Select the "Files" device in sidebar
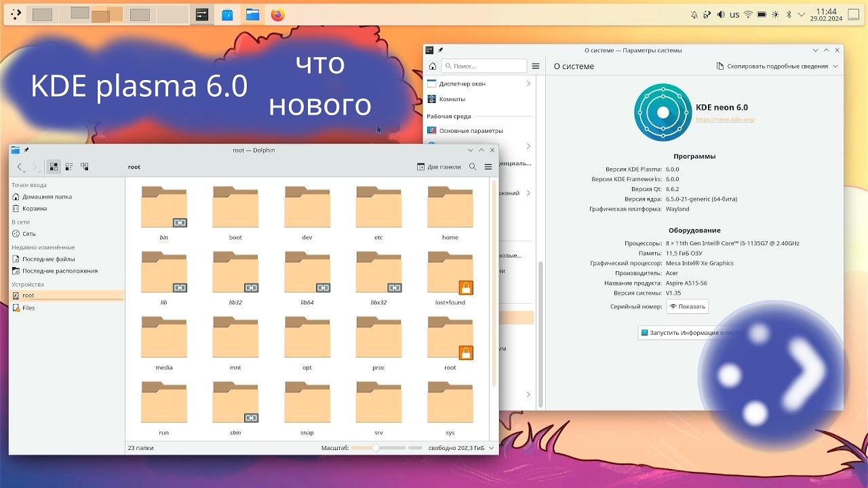 click(67, 308)
